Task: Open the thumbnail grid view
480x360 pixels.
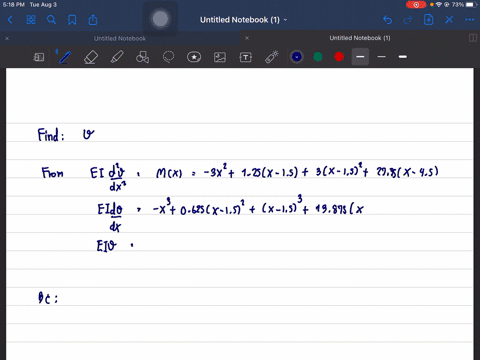Action: click(x=31, y=20)
